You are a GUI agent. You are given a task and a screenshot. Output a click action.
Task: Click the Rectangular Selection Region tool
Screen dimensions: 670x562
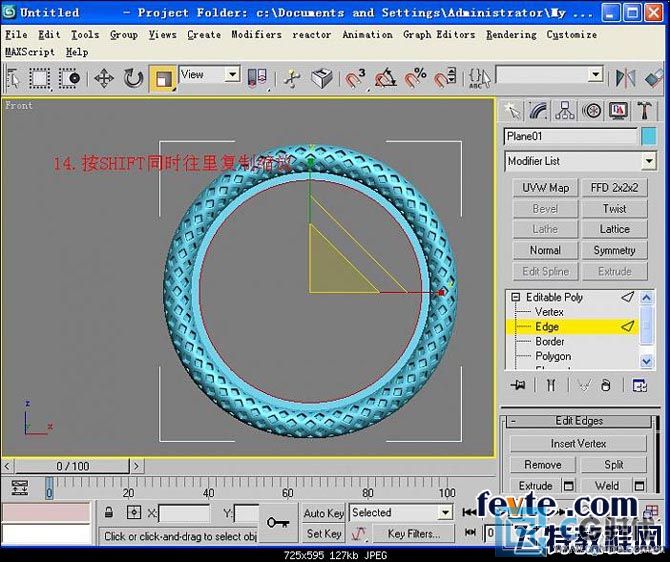click(x=40, y=79)
